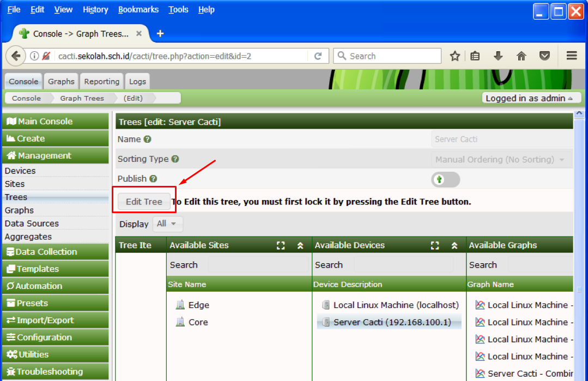Click the help icon beside Name
Screen dimensions: 588x381
point(147,140)
